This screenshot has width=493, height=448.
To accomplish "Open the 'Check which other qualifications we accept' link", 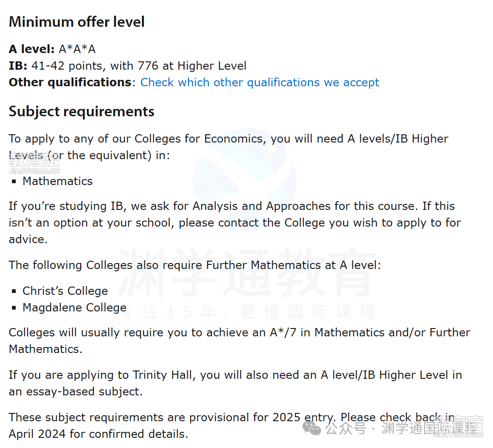I will [x=259, y=83].
